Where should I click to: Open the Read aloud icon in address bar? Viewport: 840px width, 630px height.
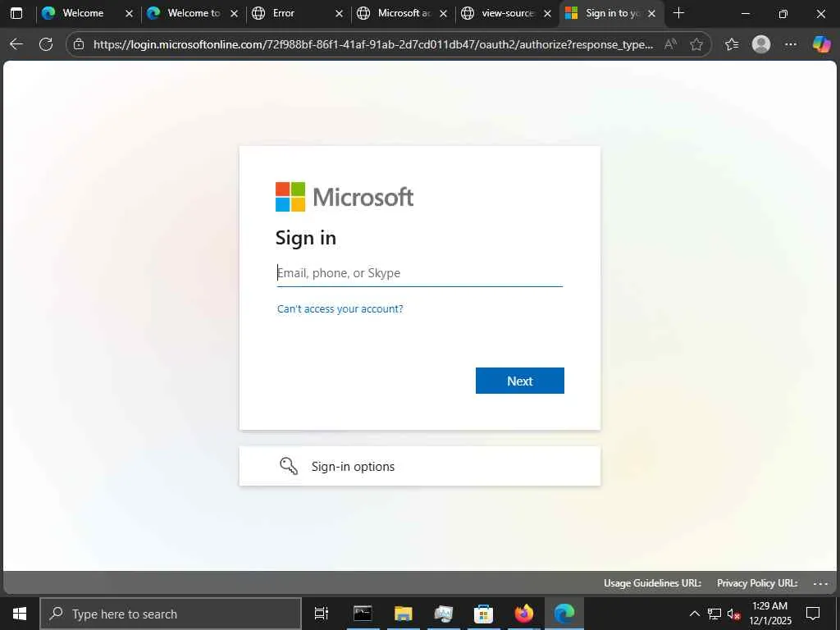669,44
